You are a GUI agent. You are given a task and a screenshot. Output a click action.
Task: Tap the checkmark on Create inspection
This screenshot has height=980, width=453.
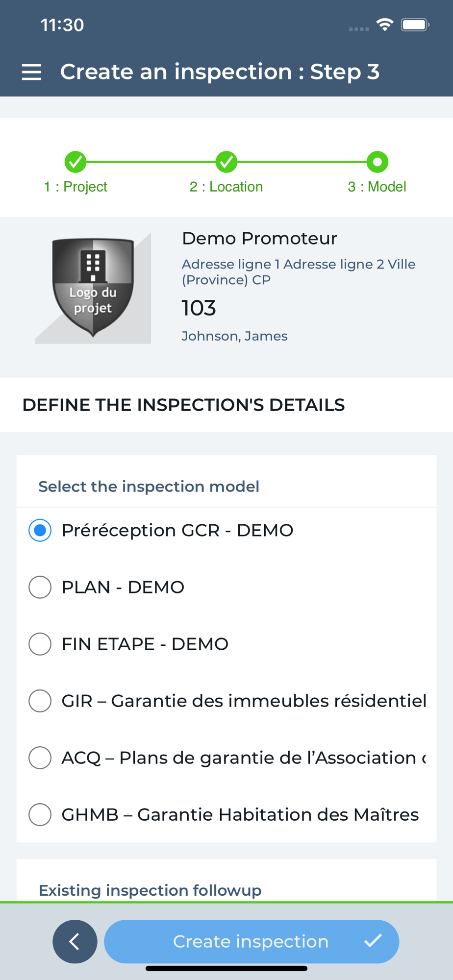(x=373, y=941)
